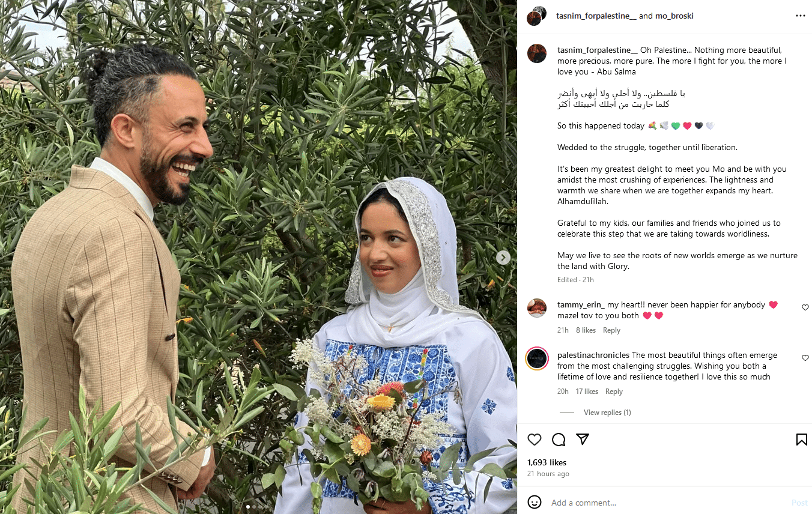Show 17 likes on palestinachronicles comment
Viewport: 812px width, 514px height.
click(587, 392)
